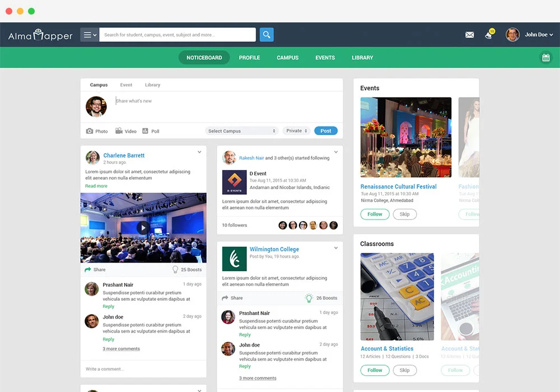Collapse Charlene Barrett's post using its chevron
This screenshot has height=392, width=560.
coord(199,152)
